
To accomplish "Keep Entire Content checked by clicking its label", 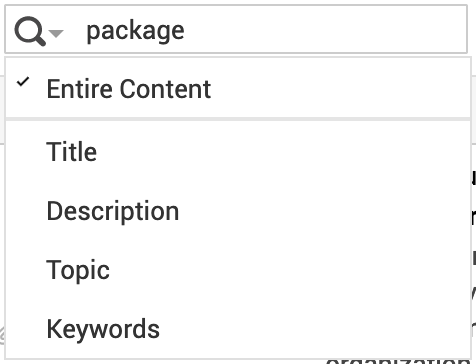I will [x=129, y=89].
